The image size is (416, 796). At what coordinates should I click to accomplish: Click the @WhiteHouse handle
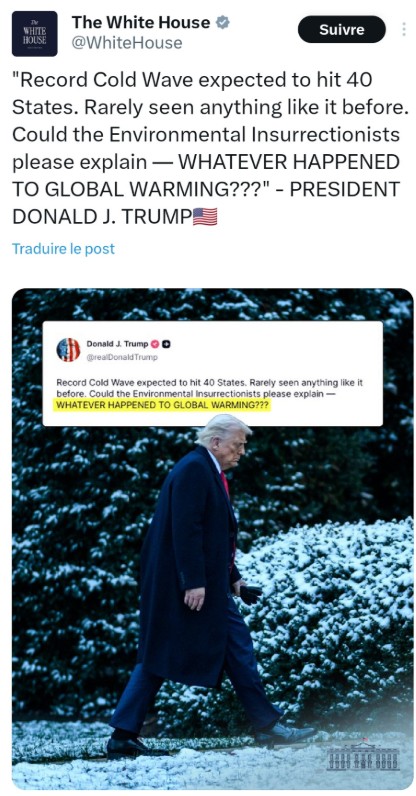[126, 43]
